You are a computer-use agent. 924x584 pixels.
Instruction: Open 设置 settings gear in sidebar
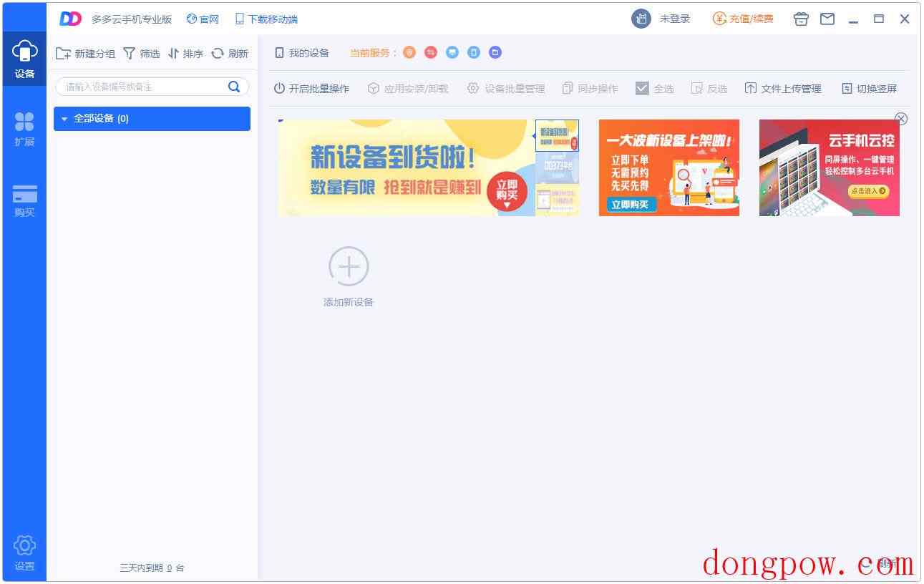(x=24, y=553)
